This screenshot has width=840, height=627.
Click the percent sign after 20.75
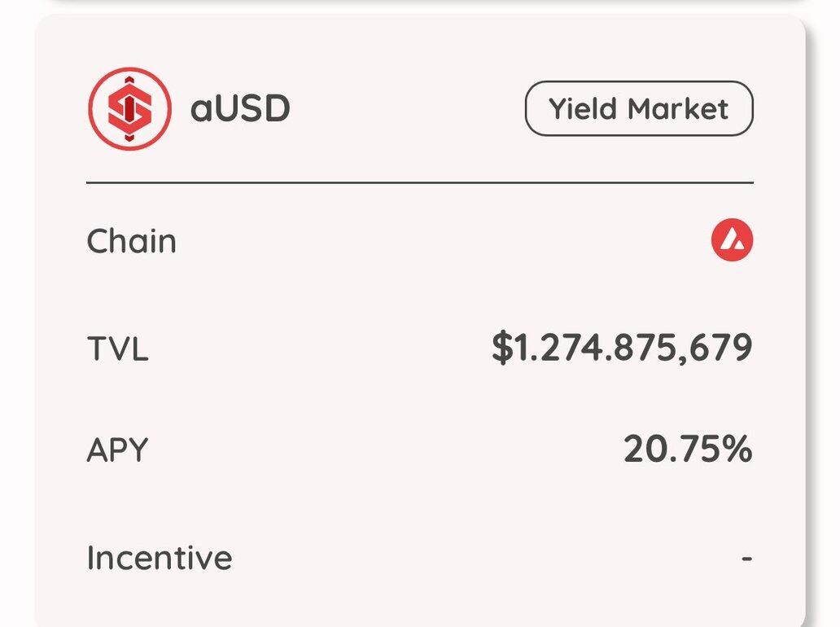[x=737, y=449]
